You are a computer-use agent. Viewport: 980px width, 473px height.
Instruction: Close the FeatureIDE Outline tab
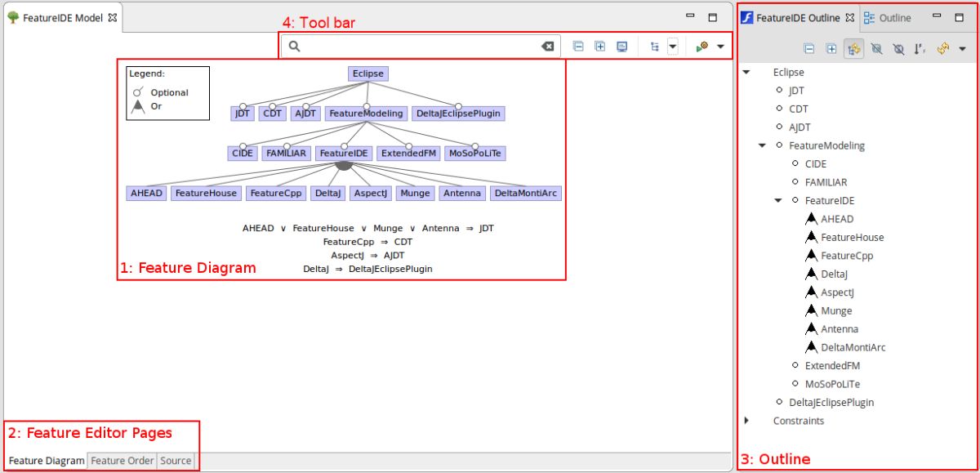click(x=849, y=17)
